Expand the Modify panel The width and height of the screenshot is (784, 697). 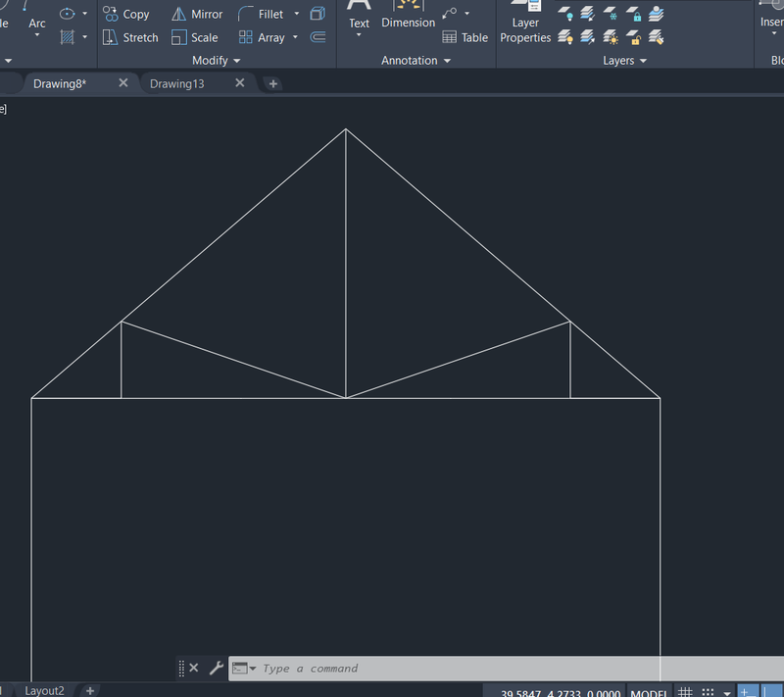point(234,60)
